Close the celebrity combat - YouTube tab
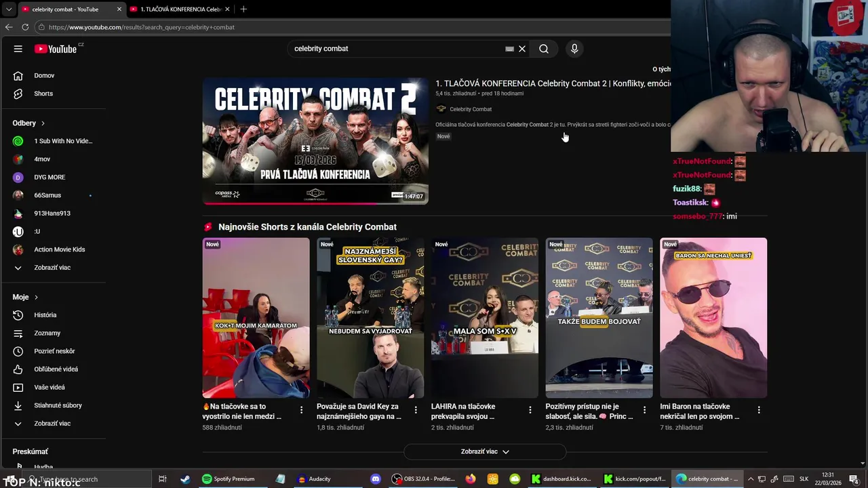The height and width of the screenshot is (488, 868). (x=119, y=9)
